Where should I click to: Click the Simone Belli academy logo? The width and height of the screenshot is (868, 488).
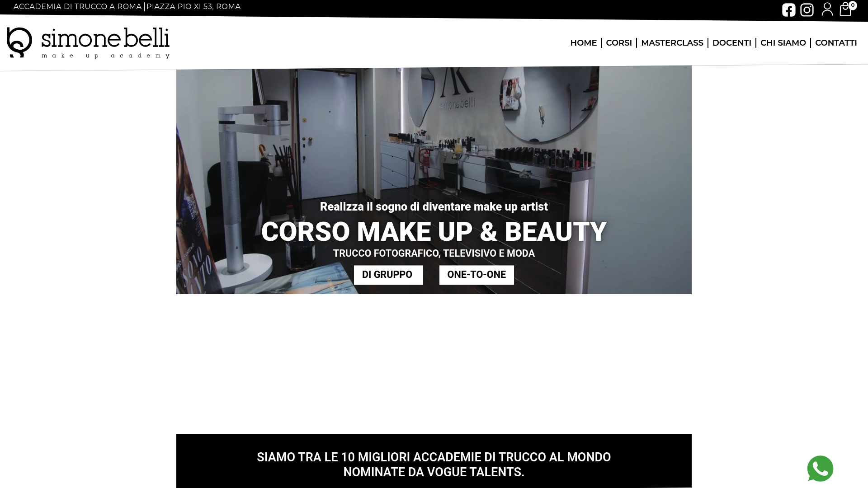(x=88, y=43)
